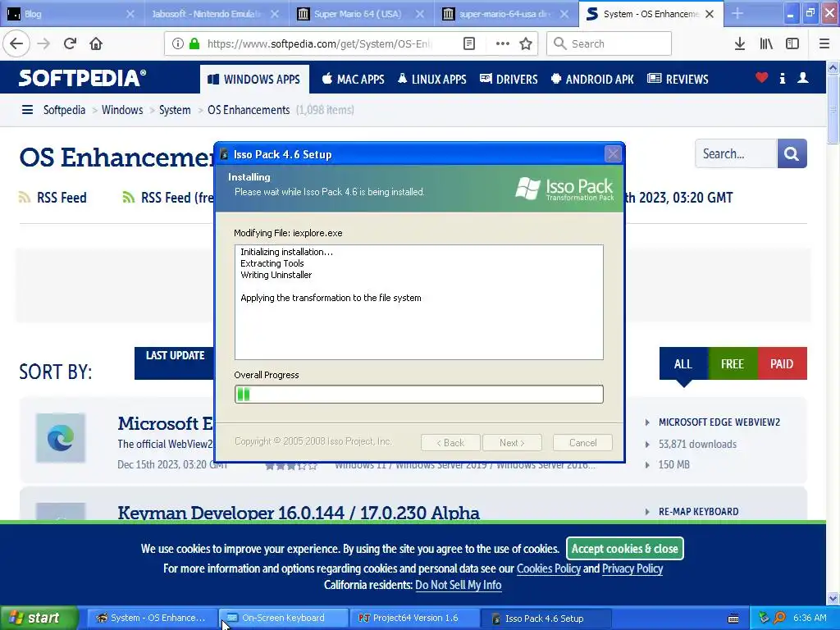Click the Firefox URL address field
Screen dimensions: 840x630
[319, 43]
